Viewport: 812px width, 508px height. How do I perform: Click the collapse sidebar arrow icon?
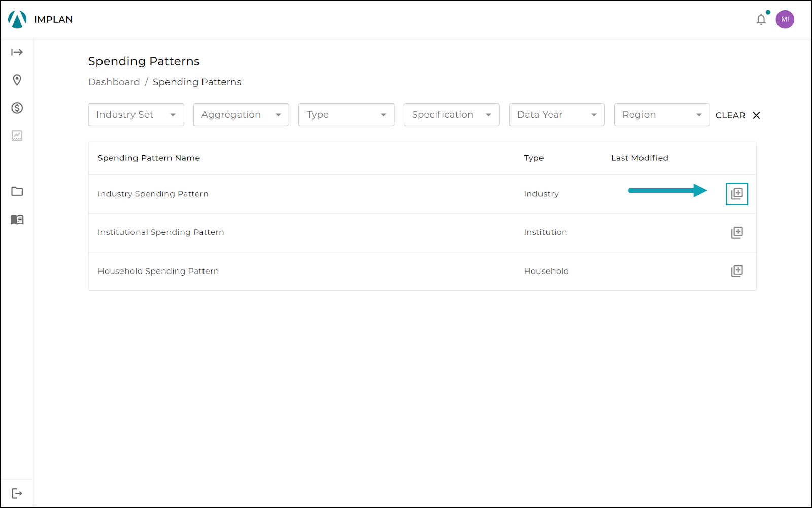pyautogui.click(x=17, y=52)
